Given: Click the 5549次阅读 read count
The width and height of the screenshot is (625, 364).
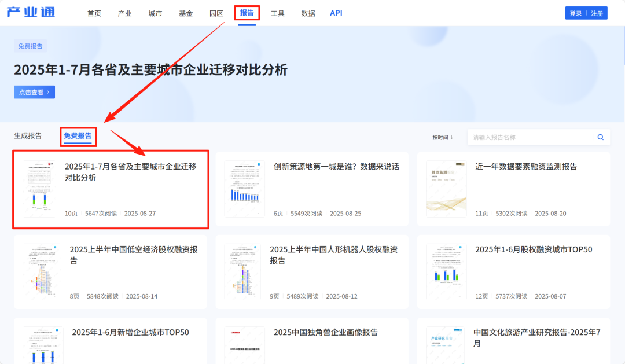Looking at the screenshot, I should point(307,214).
